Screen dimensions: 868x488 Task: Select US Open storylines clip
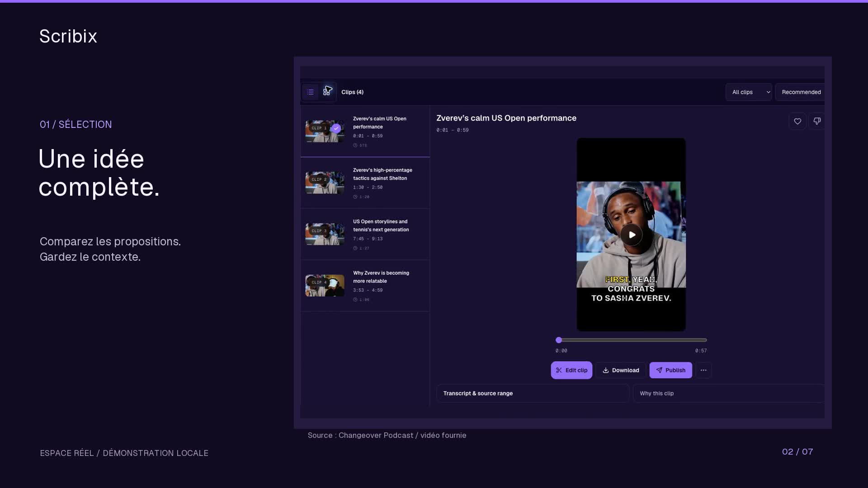tap(365, 235)
